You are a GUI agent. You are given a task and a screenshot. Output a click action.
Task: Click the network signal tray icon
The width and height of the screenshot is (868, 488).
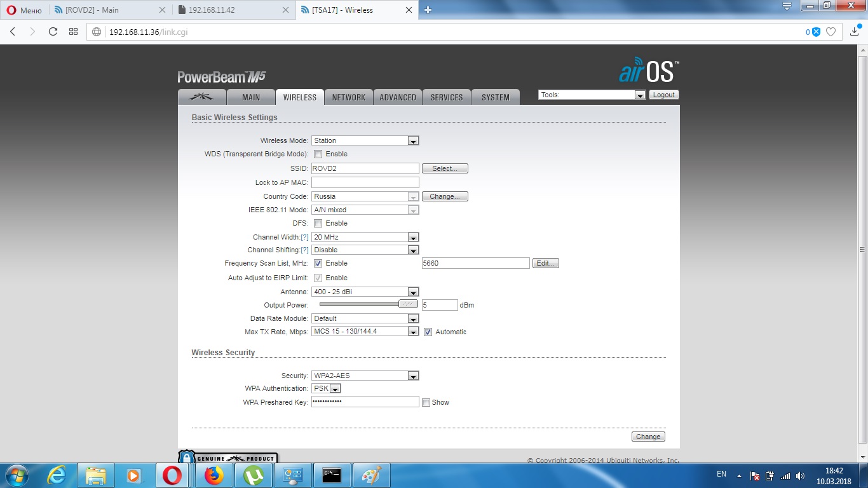click(x=785, y=476)
